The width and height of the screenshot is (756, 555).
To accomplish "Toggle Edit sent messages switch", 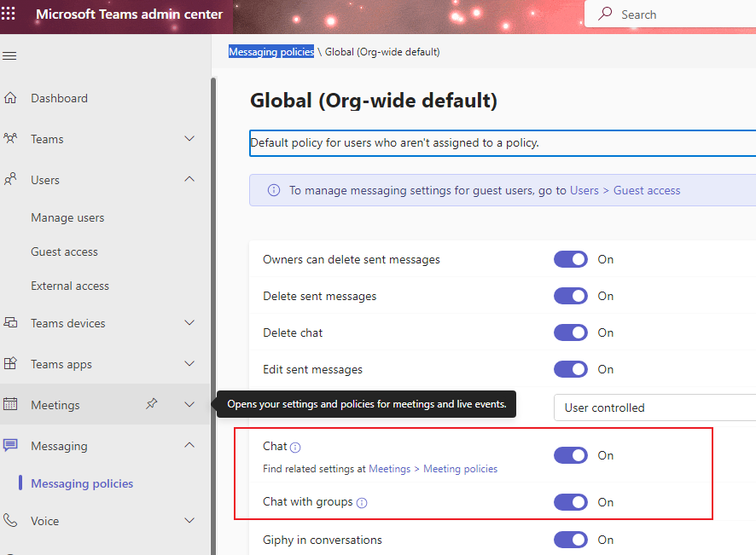I will coord(570,369).
